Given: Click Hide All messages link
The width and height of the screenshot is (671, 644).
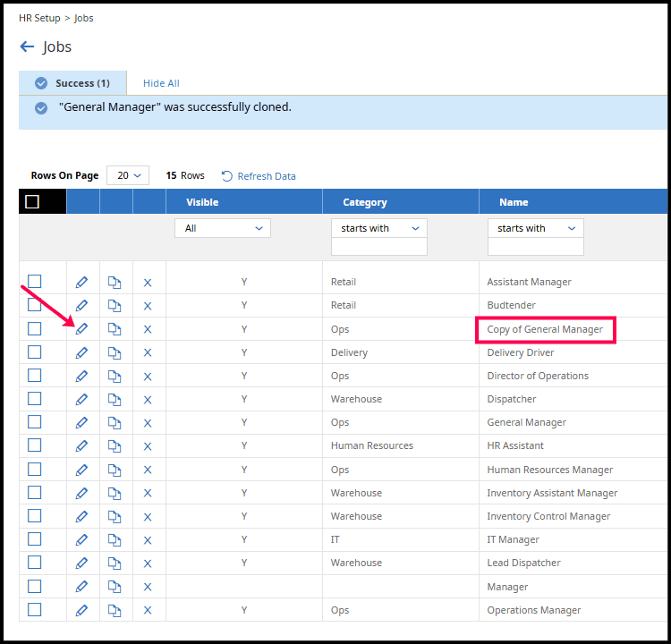Looking at the screenshot, I should click(161, 83).
